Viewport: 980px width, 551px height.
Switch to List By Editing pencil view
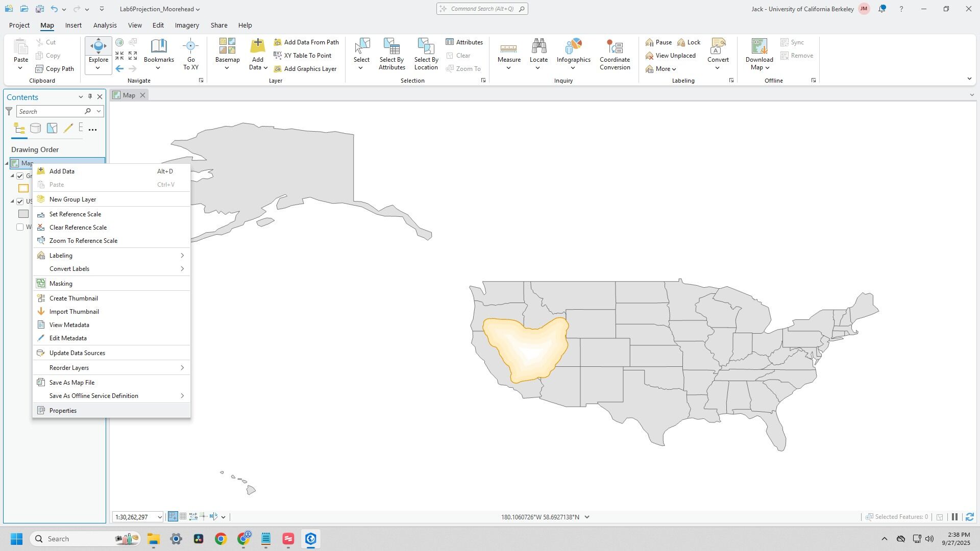tap(68, 129)
